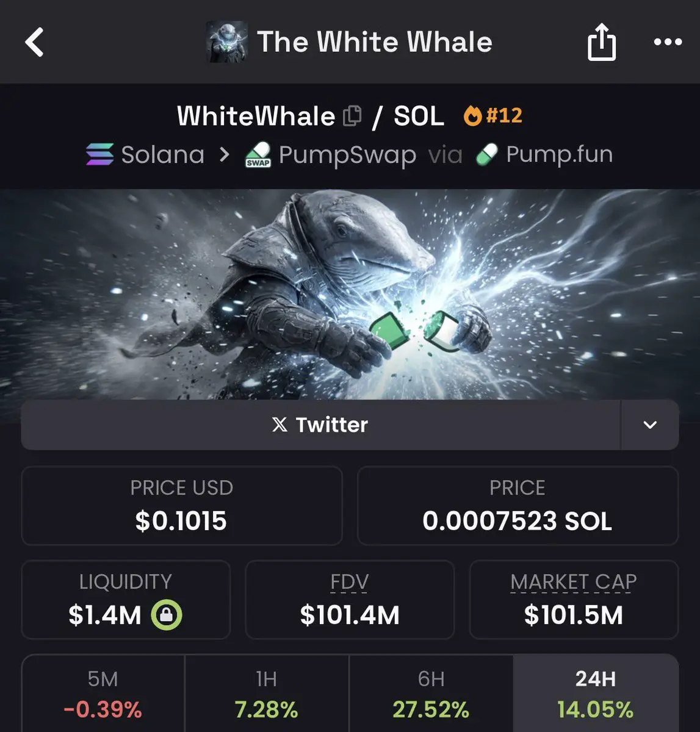Go back using the left arrow
The image size is (700, 732).
pyautogui.click(x=34, y=43)
